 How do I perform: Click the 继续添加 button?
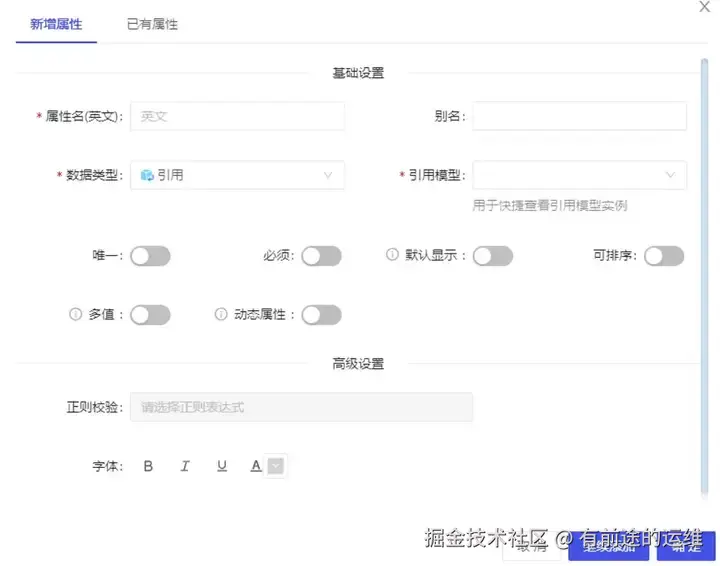coord(608,546)
